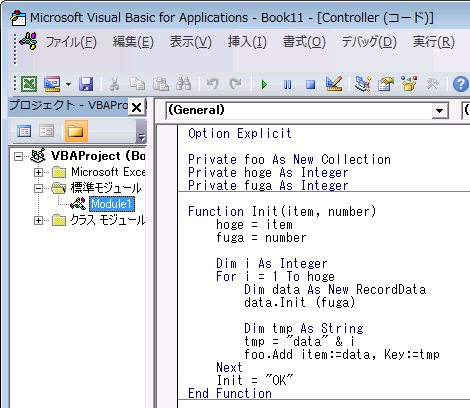Click the Function Init(item, number) line
This screenshot has width=470, height=408.
(282, 211)
